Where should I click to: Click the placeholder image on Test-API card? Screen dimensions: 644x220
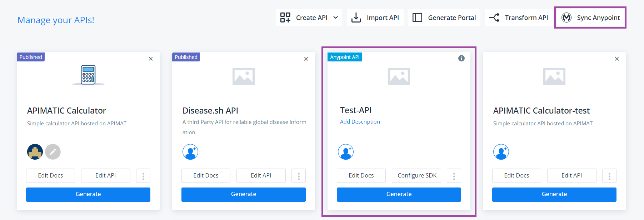(399, 76)
